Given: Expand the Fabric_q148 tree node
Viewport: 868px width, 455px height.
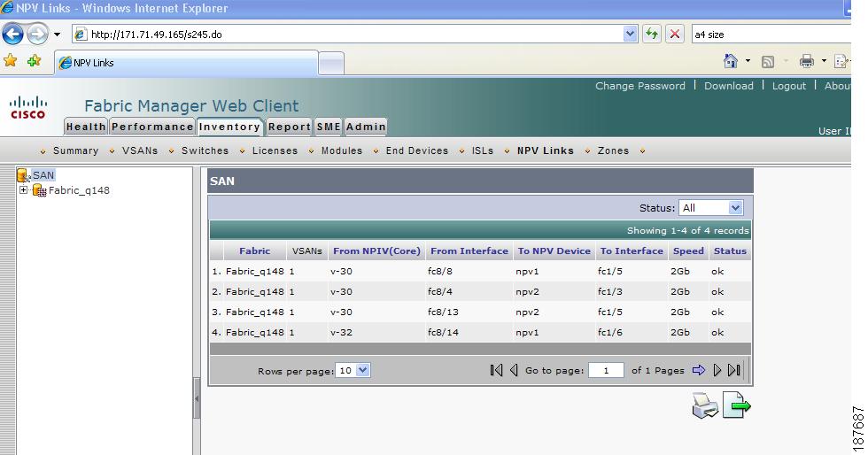Looking at the screenshot, I should point(23,189).
